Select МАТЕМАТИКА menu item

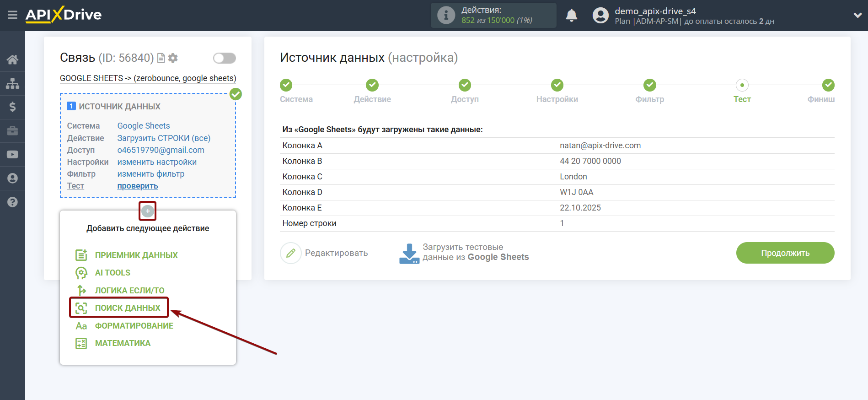pyautogui.click(x=123, y=343)
